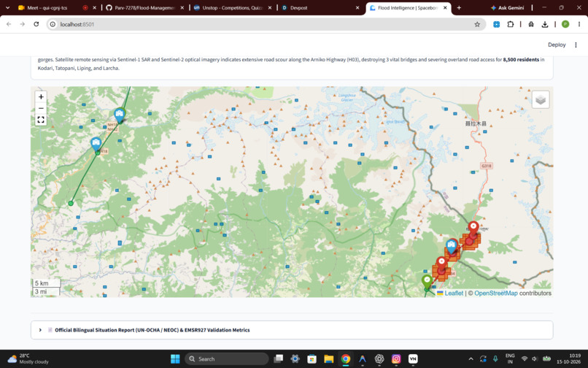Open the Windows Start menu
This screenshot has height=368, width=588.
pyautogui.click(x=175, y=359)
